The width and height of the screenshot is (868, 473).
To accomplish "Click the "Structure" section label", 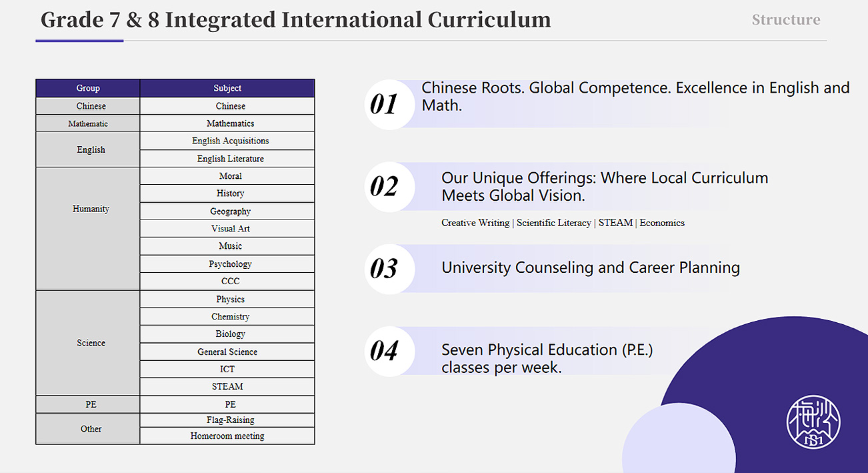I will tap(786, 20).
